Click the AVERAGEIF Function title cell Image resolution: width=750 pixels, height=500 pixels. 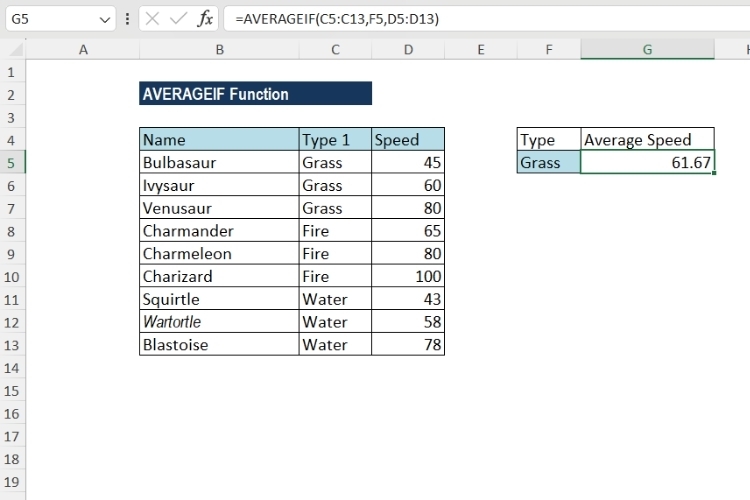[255, 93]
